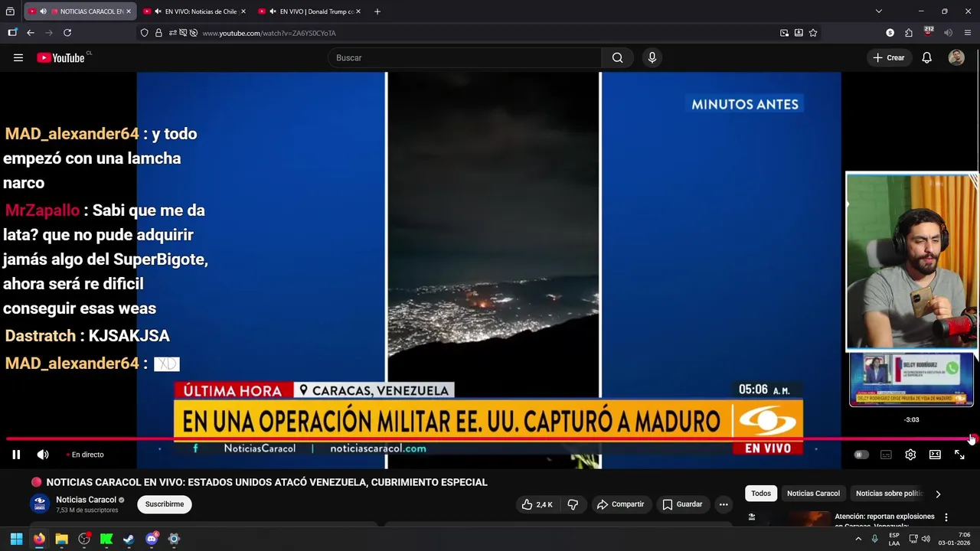Seek on the red progress bar
The height and width of the screenshot is (551, 980).
click(490, 439)
